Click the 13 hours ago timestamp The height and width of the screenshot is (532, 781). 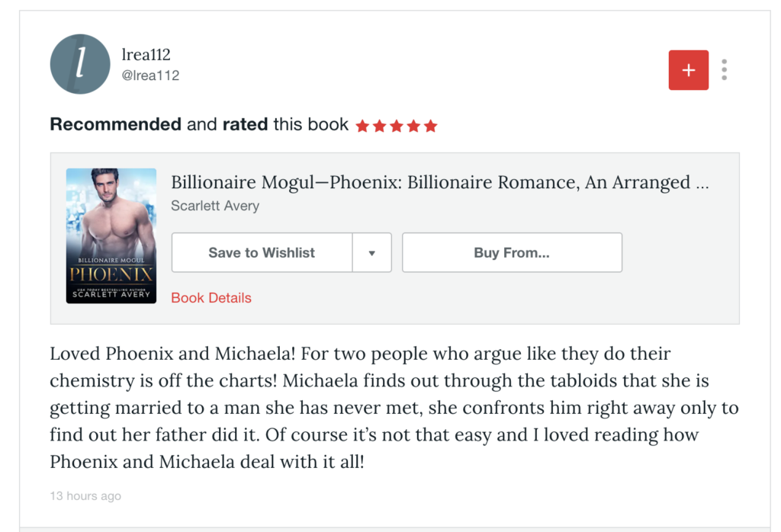(x=85, y=496)
